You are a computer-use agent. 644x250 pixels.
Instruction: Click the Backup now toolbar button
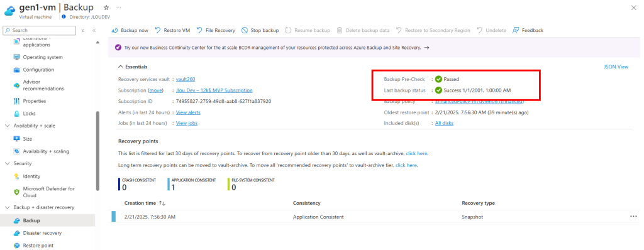[130, 30]
